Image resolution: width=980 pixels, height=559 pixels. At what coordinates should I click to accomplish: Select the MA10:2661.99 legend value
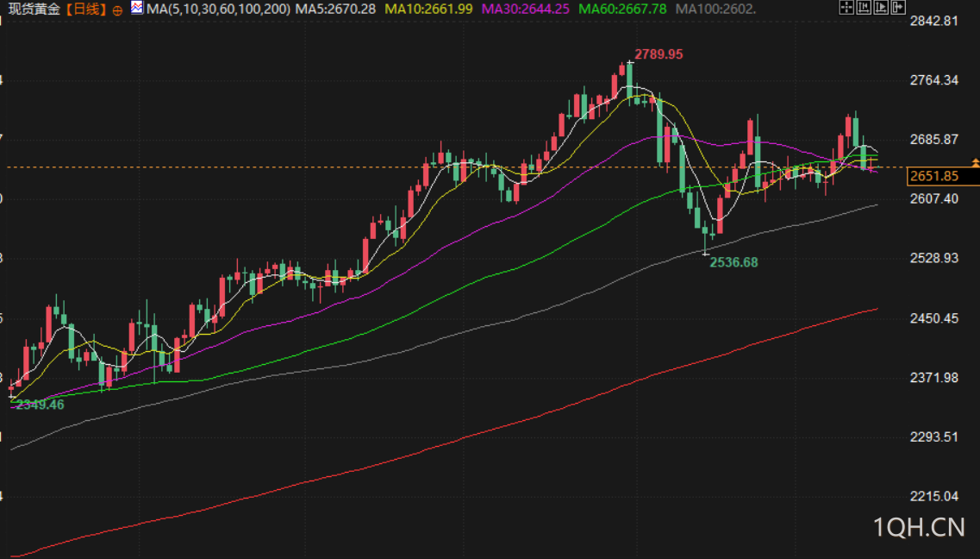point(428,9)
